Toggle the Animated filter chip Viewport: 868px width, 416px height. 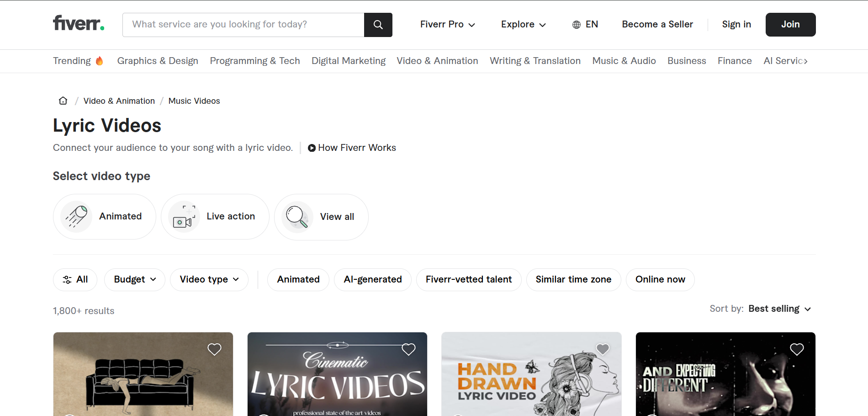(298, 280)
